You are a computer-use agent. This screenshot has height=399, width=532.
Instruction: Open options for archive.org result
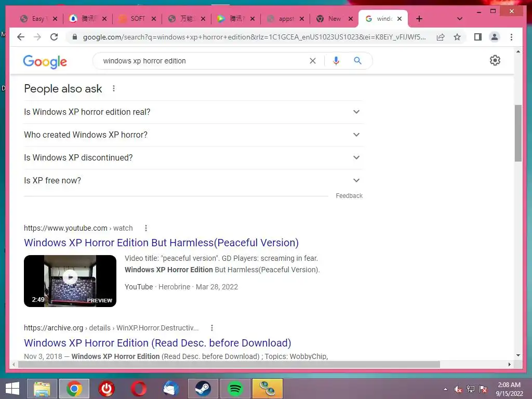212,328
